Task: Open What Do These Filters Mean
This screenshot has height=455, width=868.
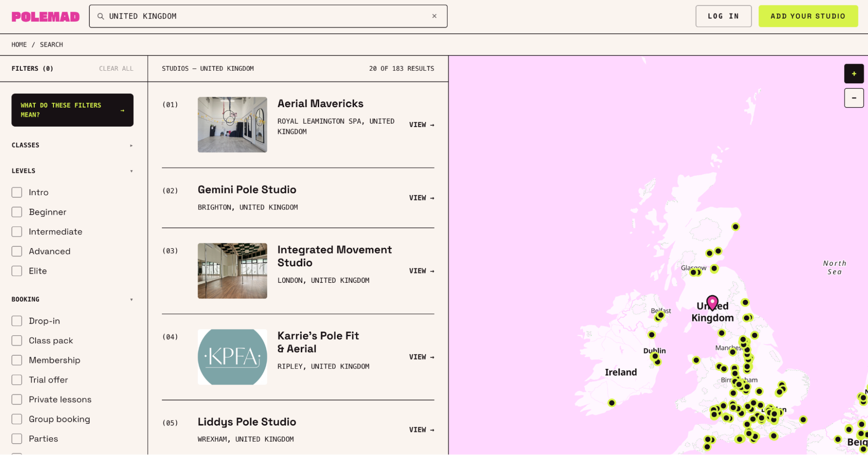Action: click(73, 110)
